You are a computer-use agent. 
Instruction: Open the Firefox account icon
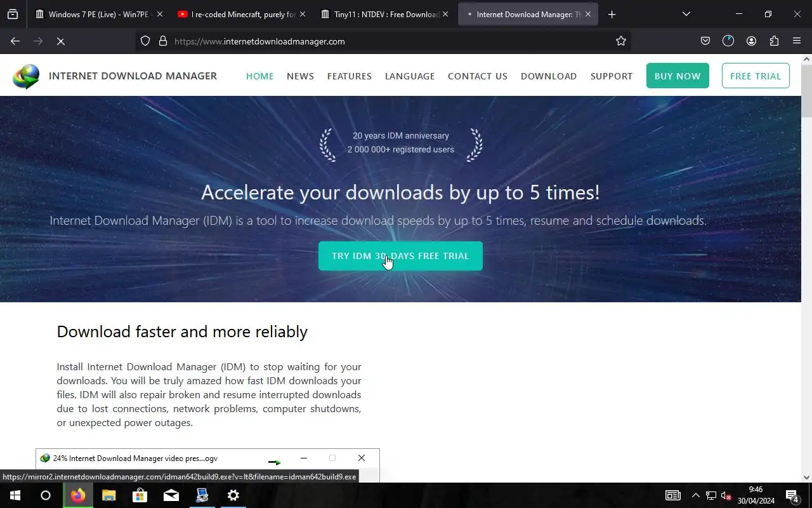(x=751, y=41)
